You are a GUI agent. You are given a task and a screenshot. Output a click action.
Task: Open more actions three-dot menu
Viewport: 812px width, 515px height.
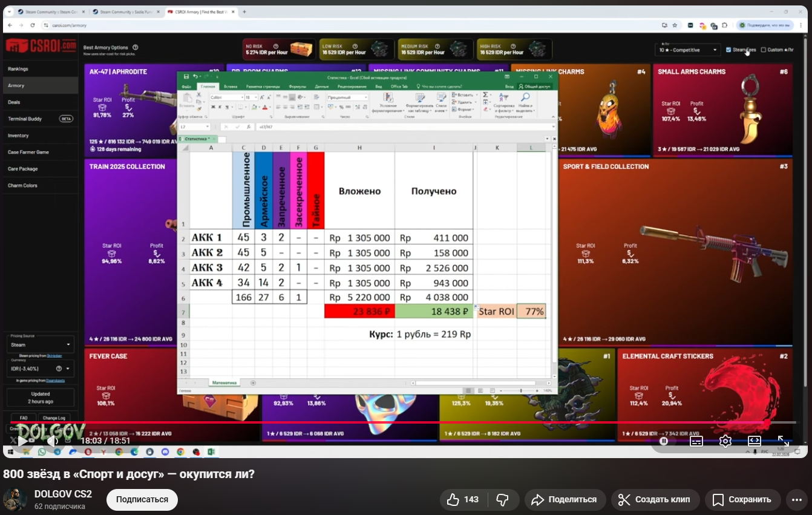coord(796,499)
